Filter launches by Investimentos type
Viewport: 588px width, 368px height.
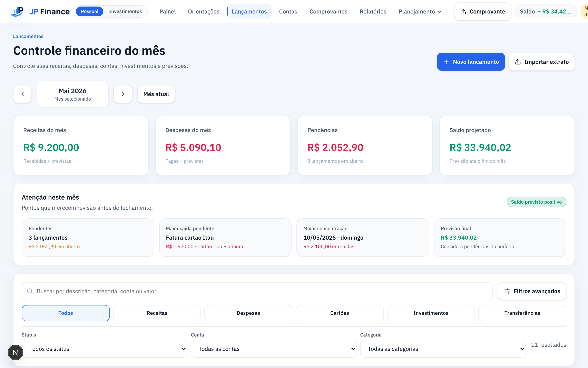click(431, 313)
